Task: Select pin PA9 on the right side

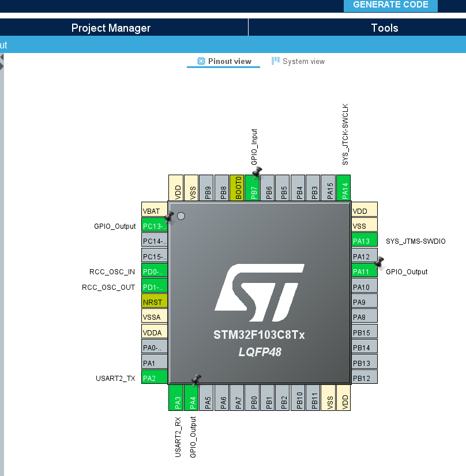Action: [x=364, y=302]
